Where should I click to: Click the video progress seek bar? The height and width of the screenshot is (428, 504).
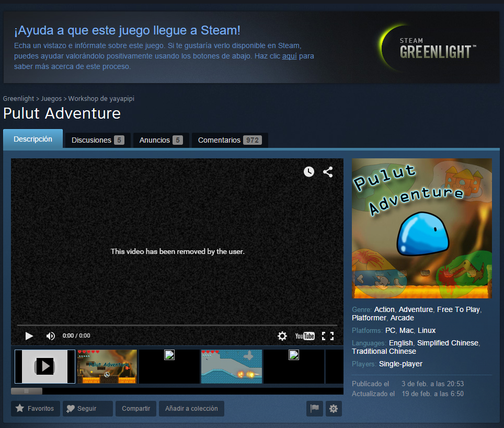point(177,325)
